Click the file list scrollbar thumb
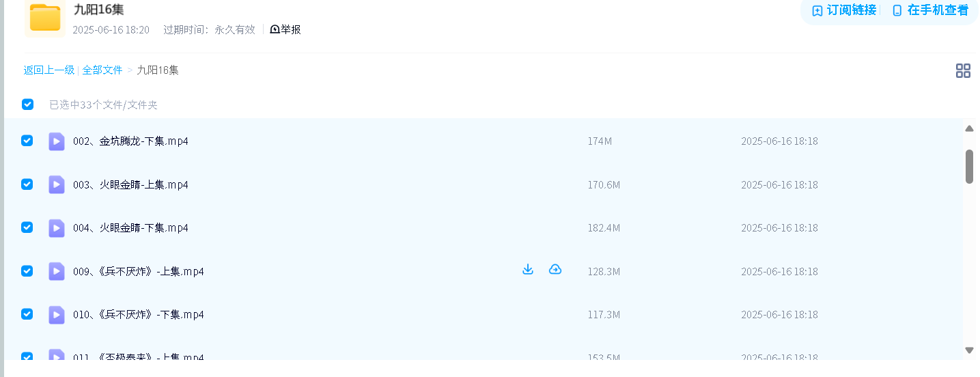980x377 pixels. (x=969, y=167)
